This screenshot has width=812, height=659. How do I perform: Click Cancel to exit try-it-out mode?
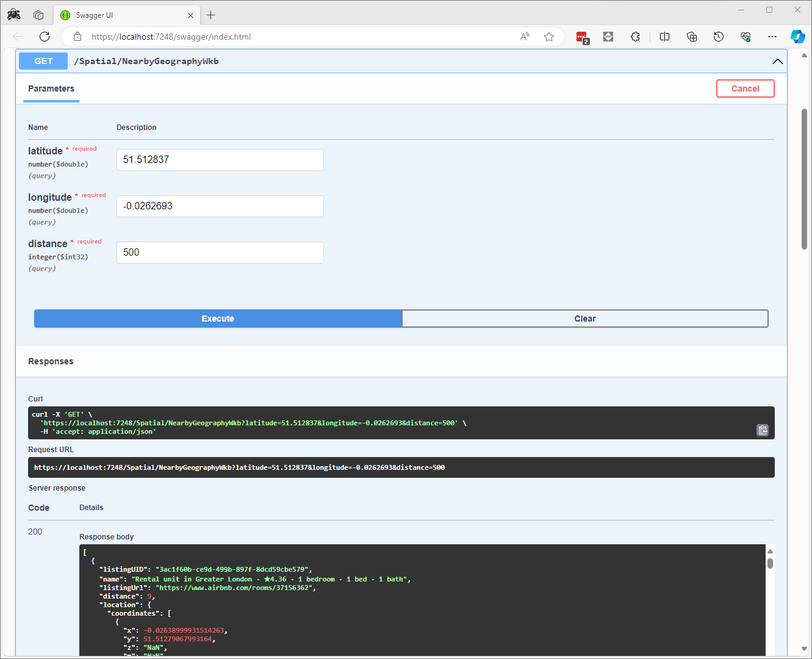coord(745,88)
